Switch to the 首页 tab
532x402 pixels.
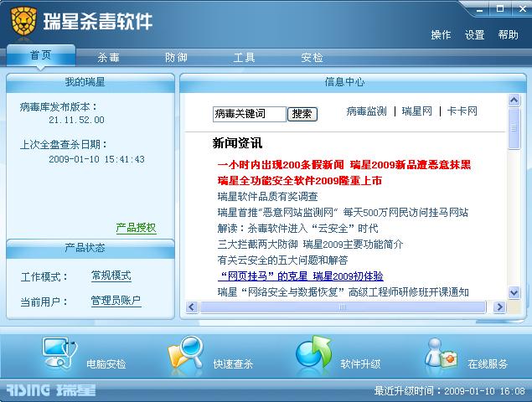41,55
